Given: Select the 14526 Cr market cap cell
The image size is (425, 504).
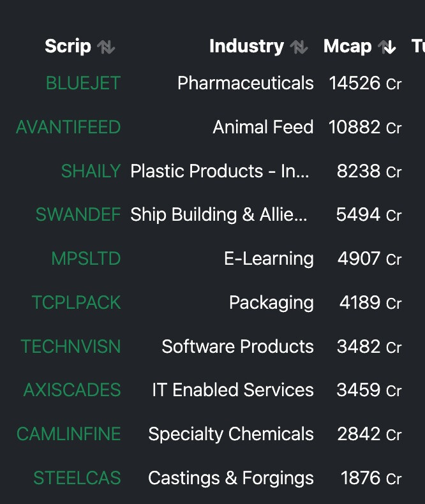Looking at the screenshot, I should tap(365, 83).
